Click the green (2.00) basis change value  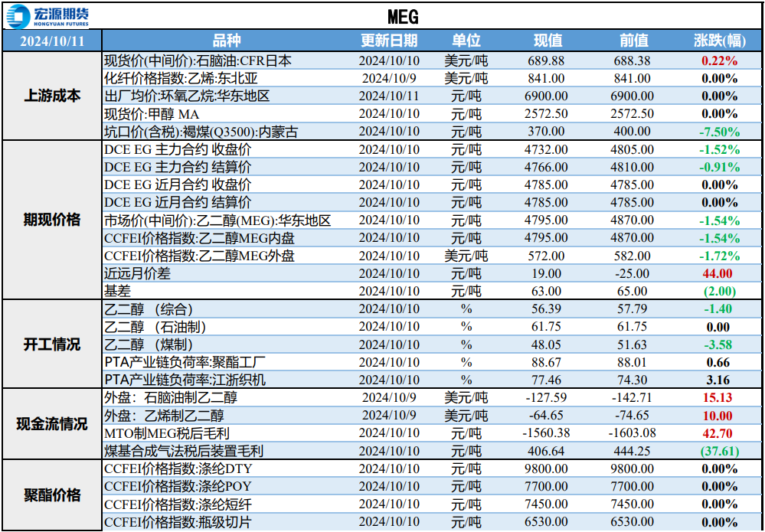pyautogui.click(x=720, y=291)
